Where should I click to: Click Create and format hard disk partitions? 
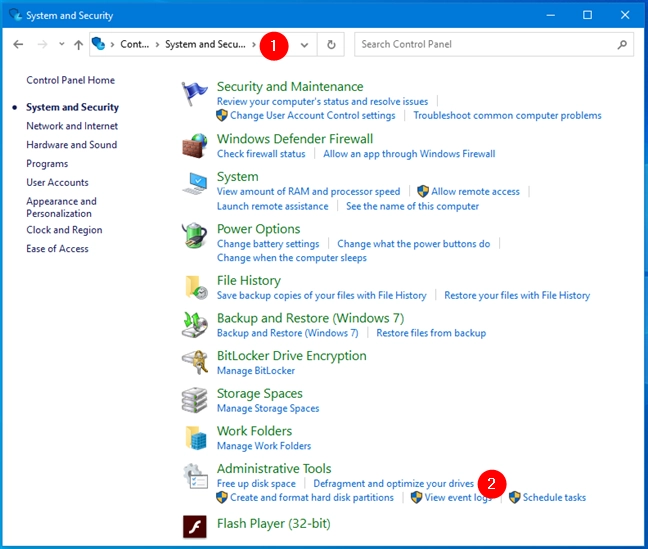(x=312, y=498)
